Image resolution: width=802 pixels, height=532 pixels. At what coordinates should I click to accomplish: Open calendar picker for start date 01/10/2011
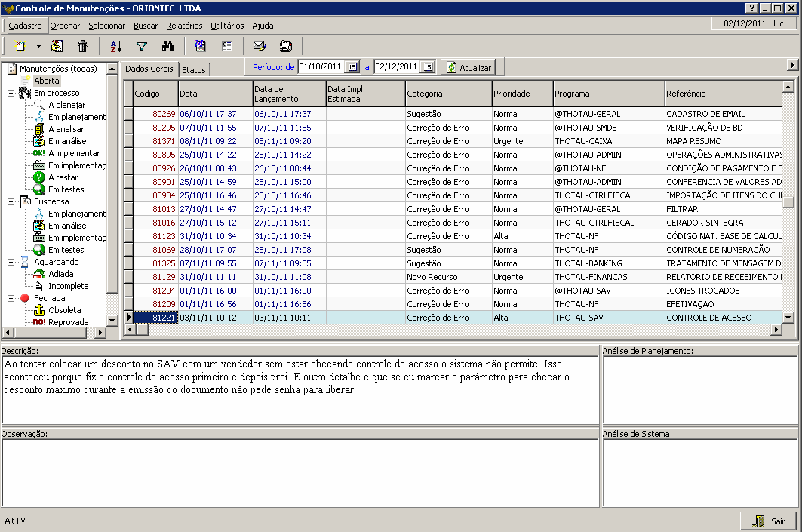coord(352,67)
